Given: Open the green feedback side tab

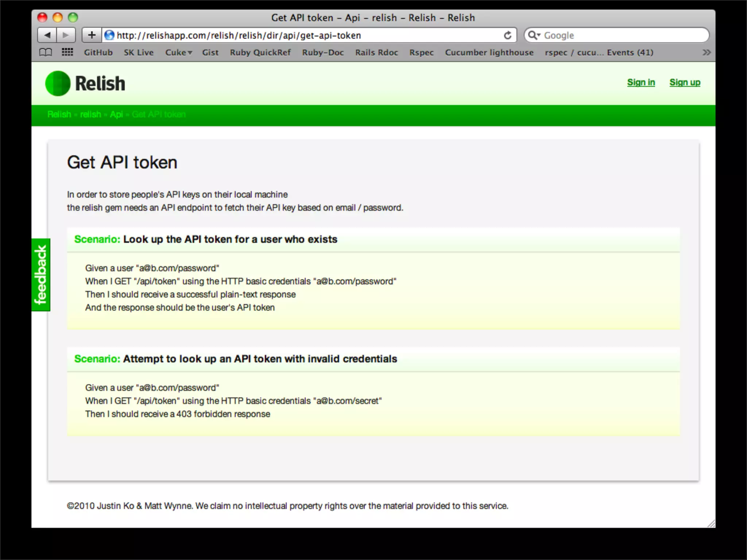Looking at the screenshot, I should coord(41,275).
